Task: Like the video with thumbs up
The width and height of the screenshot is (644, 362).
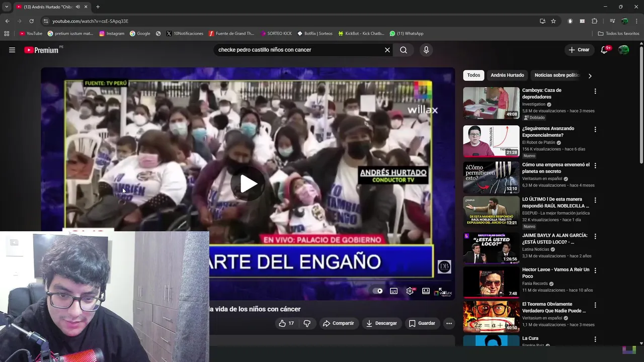Action: [x=286, y=323]
